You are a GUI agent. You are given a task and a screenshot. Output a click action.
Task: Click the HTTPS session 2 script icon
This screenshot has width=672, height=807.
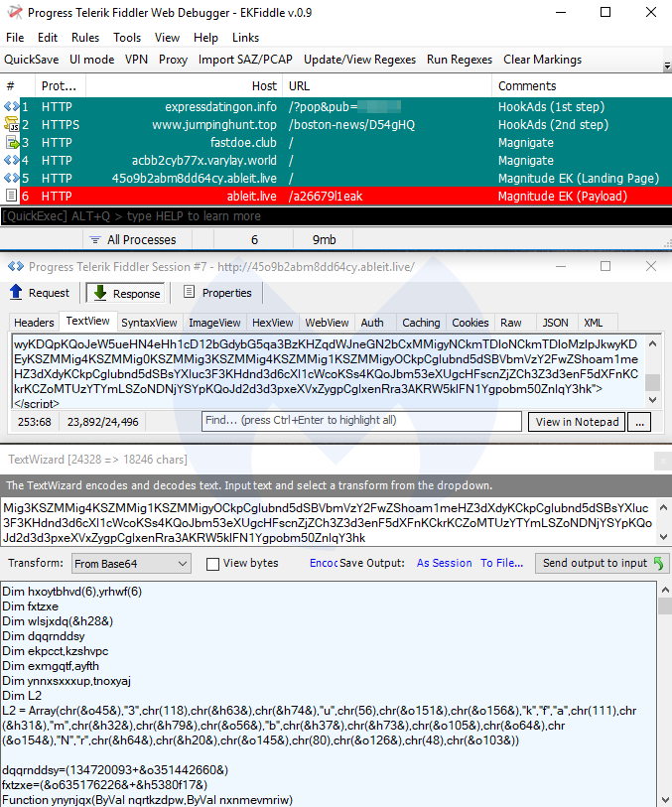(12, 125)
